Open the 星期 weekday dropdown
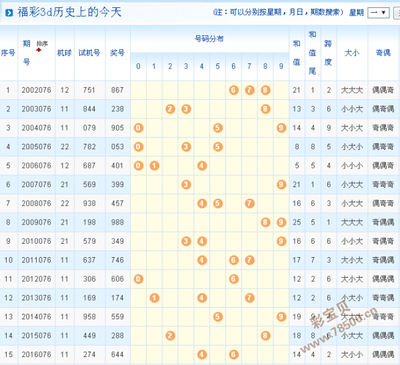Screen dimensions: 400x365 (378, 13)
